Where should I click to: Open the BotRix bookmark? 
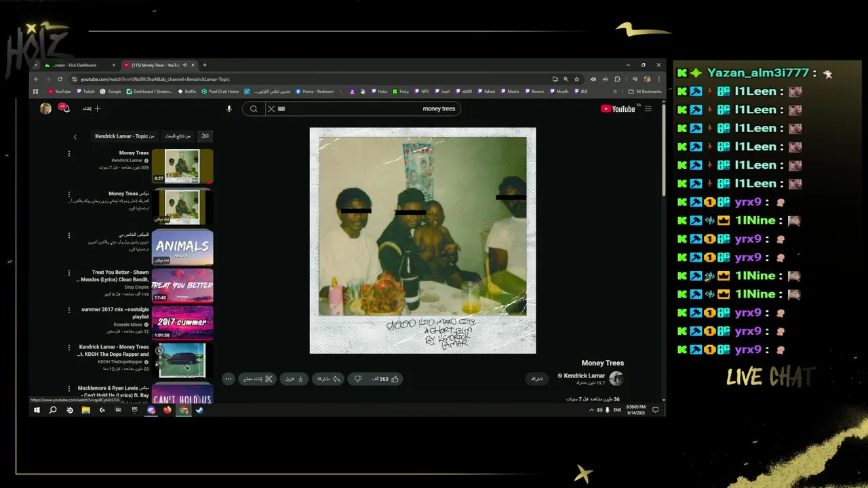point(187,91)
